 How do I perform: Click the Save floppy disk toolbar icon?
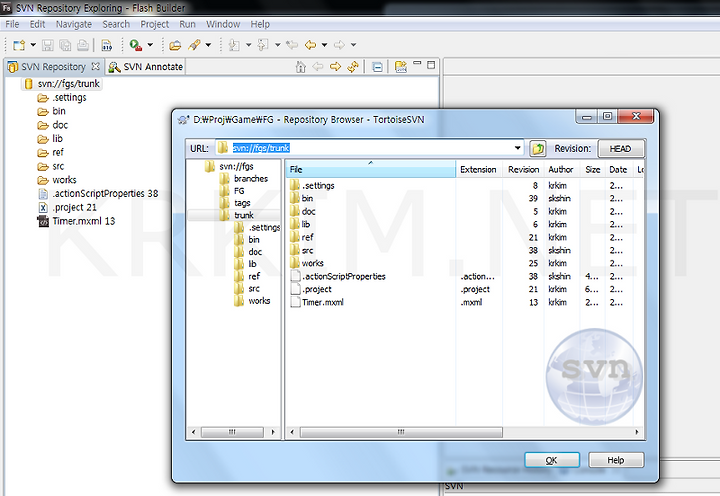(48, 45)
